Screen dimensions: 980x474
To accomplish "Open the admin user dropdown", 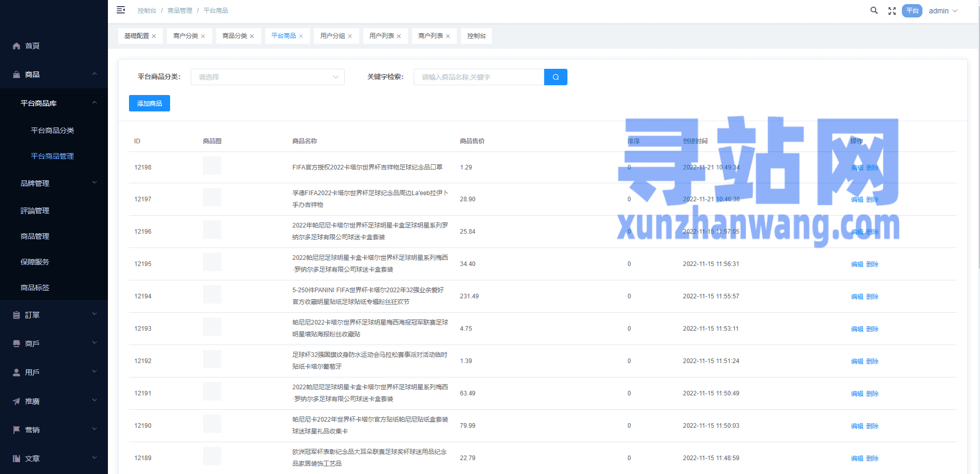I will 943,11.
